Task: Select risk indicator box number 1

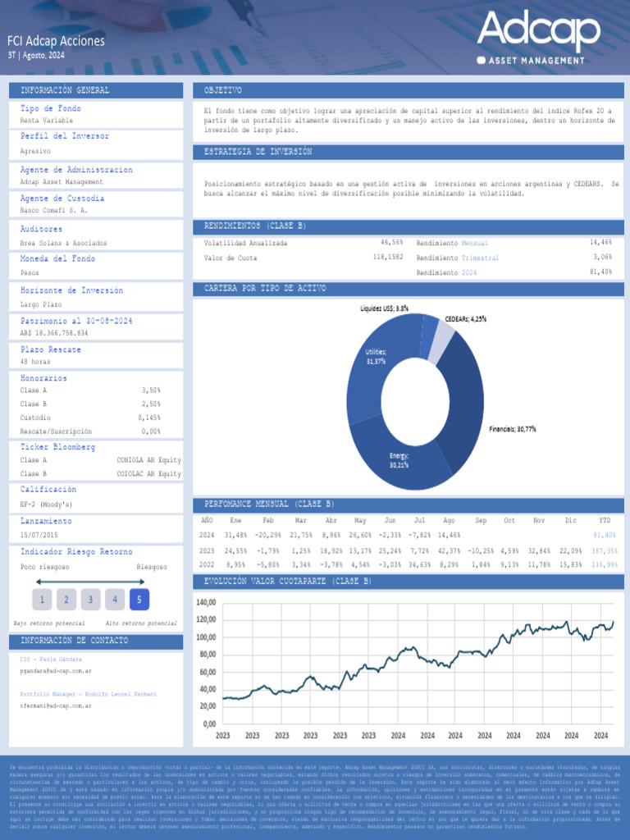Action: point(42,600)
